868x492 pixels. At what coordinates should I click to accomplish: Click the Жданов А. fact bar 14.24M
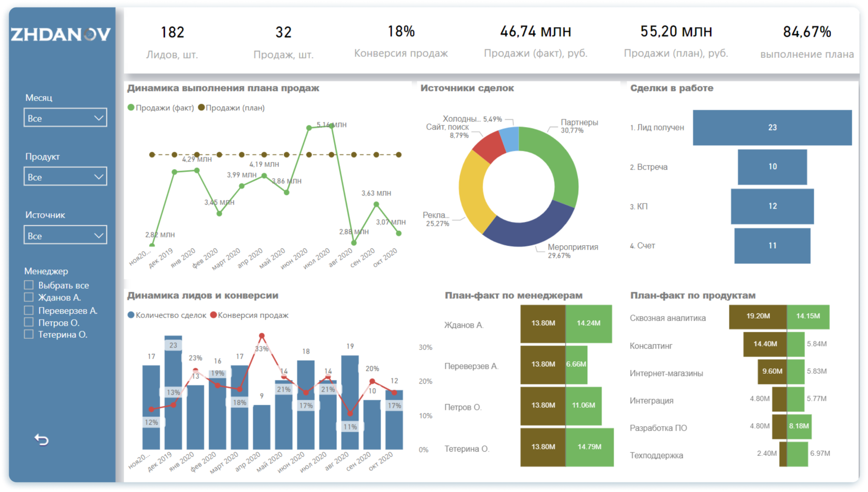pos(589,324)
